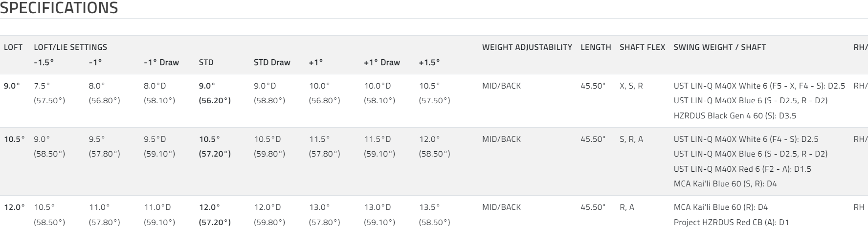Select the SHAFT FLEX column header
Viewport: 868px width, 229px height.
[x=642, y=47]
